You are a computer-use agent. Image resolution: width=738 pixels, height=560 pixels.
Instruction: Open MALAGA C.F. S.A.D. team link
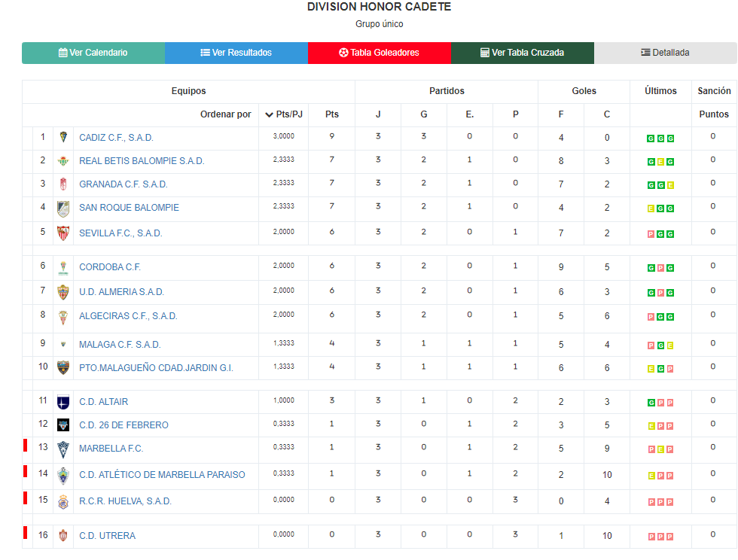[x=120, y=345]
